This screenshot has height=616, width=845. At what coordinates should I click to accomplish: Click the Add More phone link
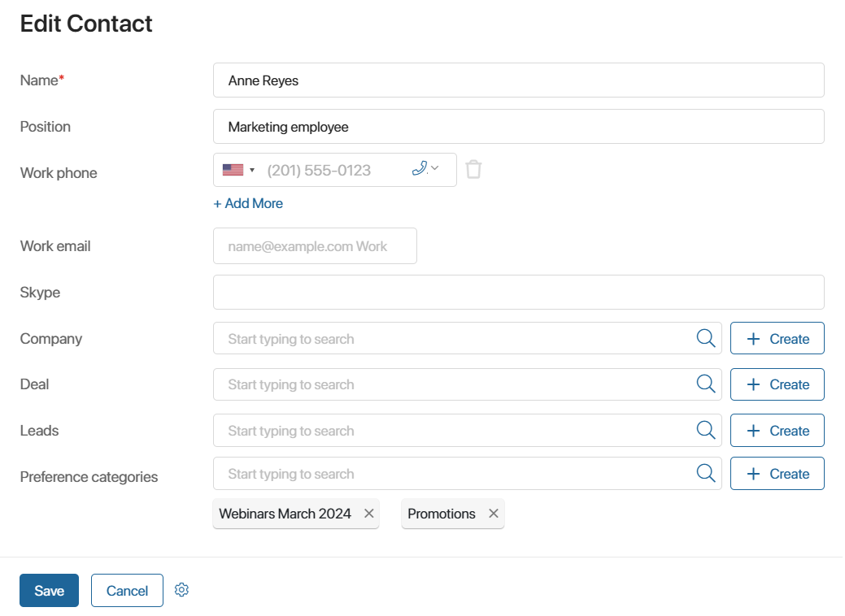click(x=248, y=203)
